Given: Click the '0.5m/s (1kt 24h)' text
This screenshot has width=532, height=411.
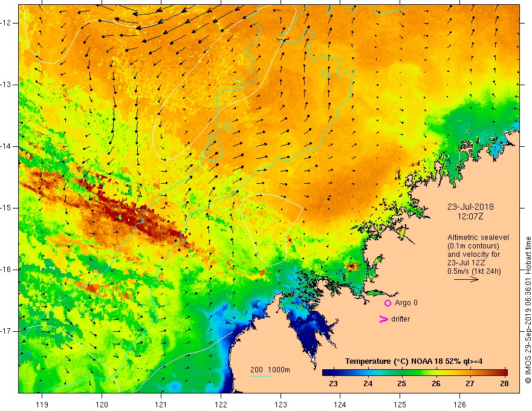Looking at the screenshot, I should [474, 271].
